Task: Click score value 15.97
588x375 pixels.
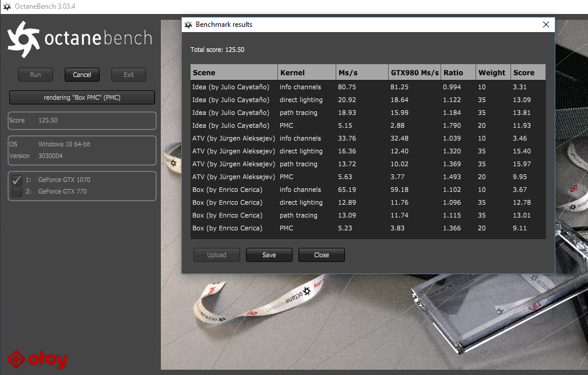Action: tap(522, 164)
